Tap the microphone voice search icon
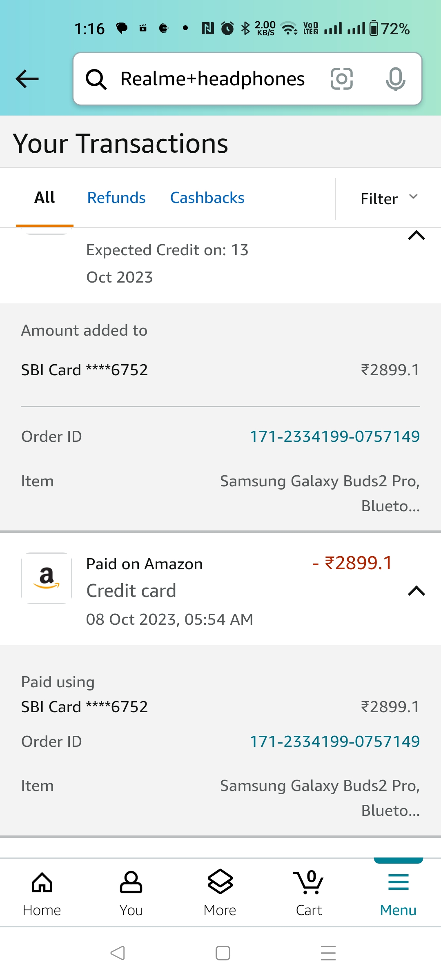Screen dimensions: 441x980 click(395, 79)
